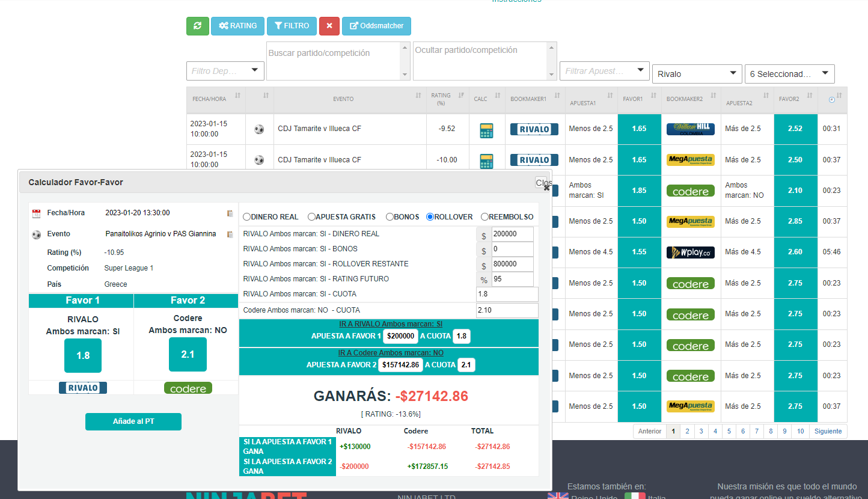Viewport: 868px width, 499px height.
Task: Click the $157142.86 Favor 2 stake box
Action: (400, 365)
